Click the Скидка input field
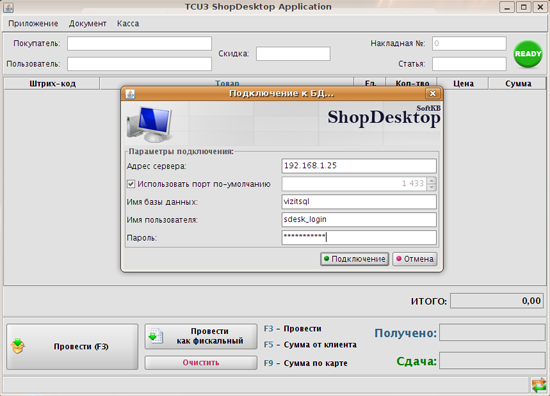Image resolution: width=550 pixels, height=396 pixels. tap(293, 54)
